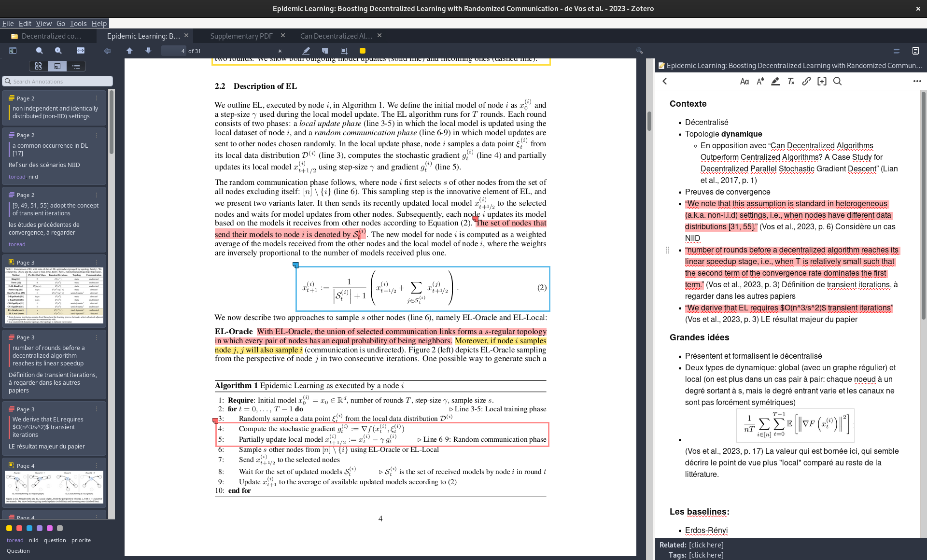927x560 pixels.
Task: Switch to the Supplementary PDF tab
Action: coord(241,36)
